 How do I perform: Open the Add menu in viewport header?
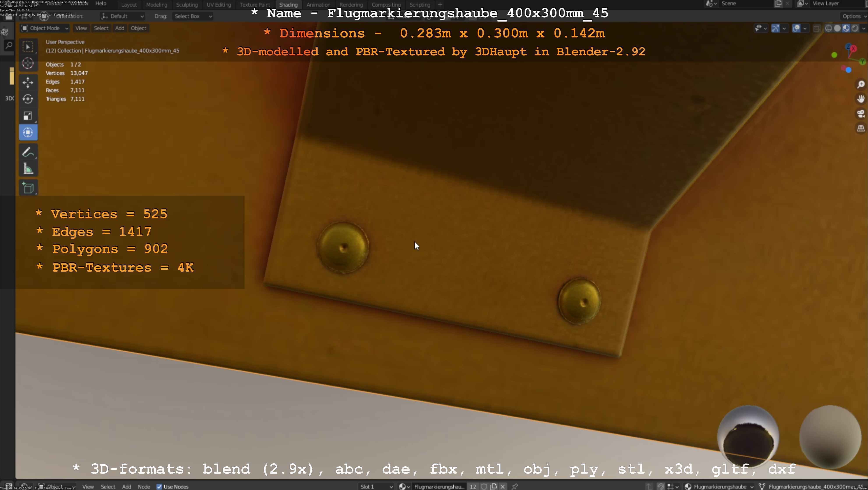click(120, 28)
